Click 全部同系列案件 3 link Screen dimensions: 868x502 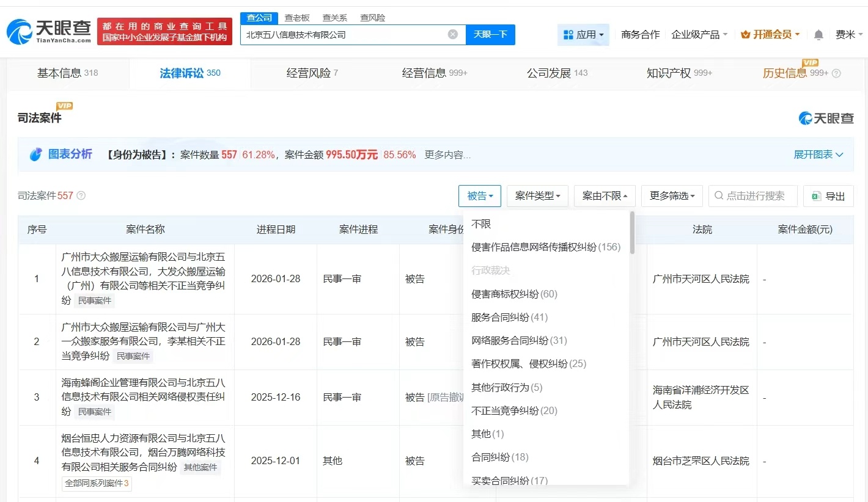[x=97, y=483]
